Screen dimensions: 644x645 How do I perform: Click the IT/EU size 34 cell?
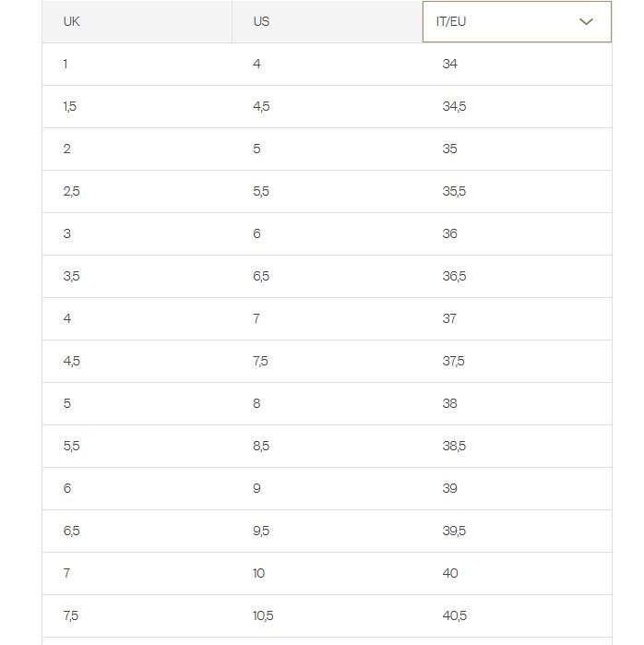point(517,65)
